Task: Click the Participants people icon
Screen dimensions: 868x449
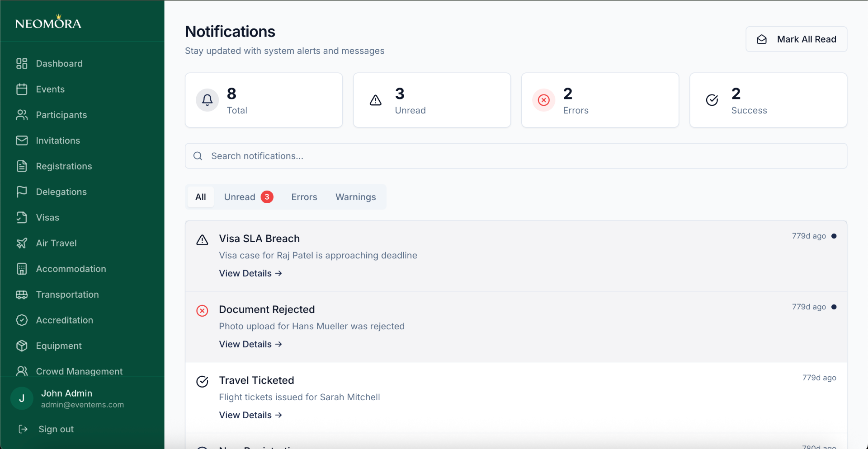Action: click(22, 115)
